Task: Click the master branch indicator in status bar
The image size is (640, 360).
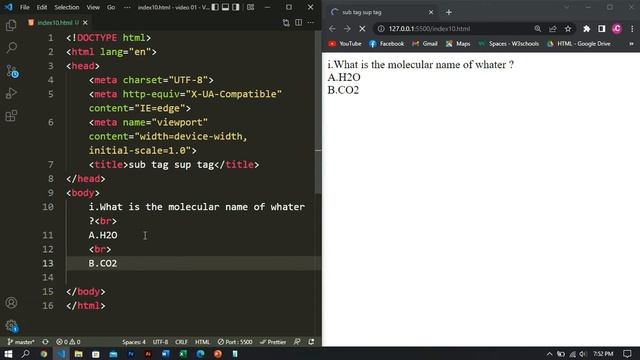Action: click(x=21, y=342)
